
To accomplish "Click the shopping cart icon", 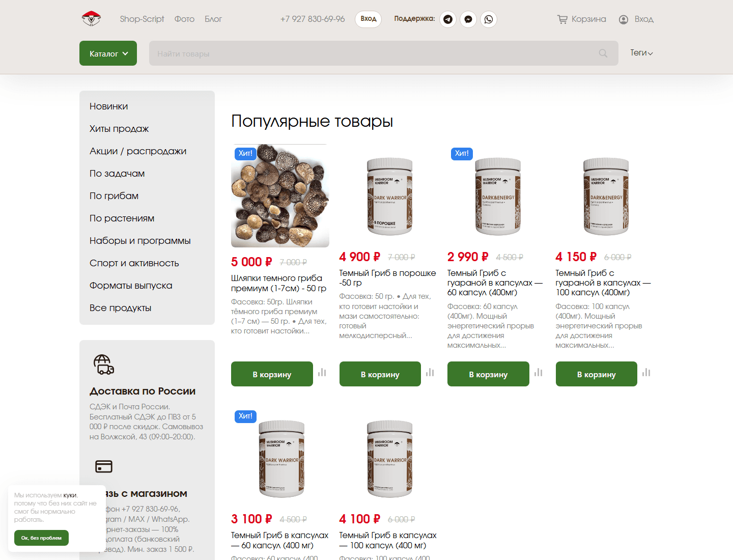I will tap(562, 19).
